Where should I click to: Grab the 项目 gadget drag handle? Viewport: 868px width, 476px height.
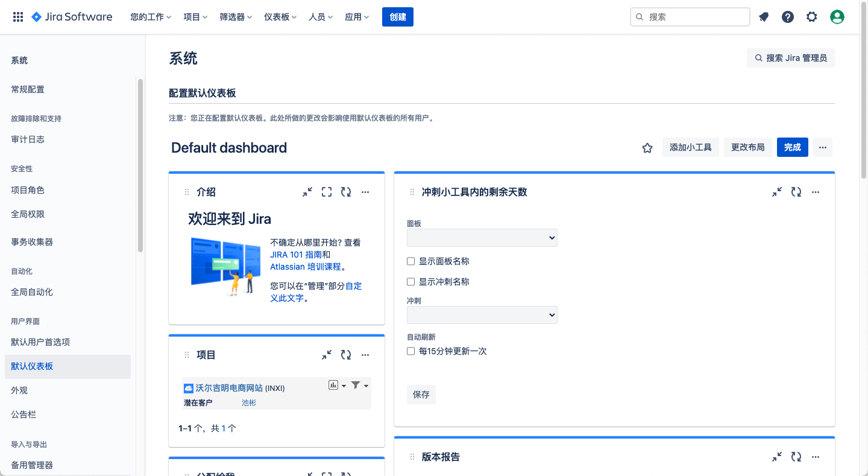(187, 355)
